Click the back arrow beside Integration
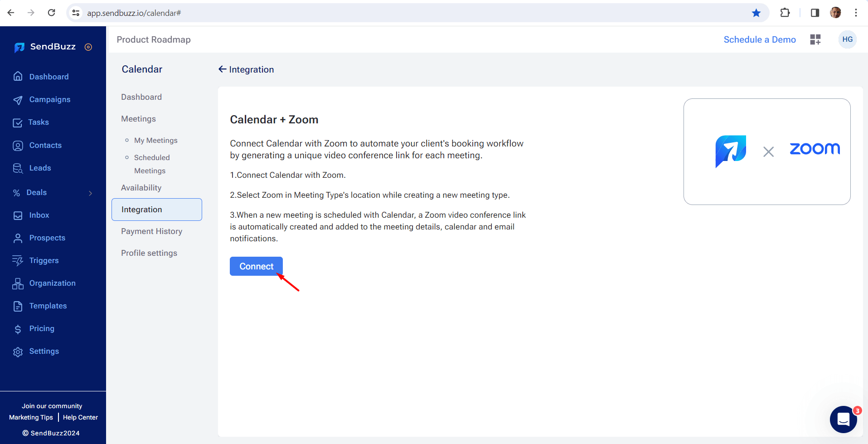The height and width of the screenshot is (444, 868). tap(222, 69)
